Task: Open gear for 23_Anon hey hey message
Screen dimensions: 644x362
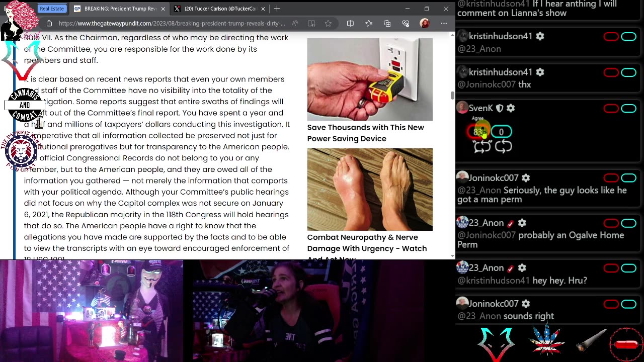Action: 522,268
